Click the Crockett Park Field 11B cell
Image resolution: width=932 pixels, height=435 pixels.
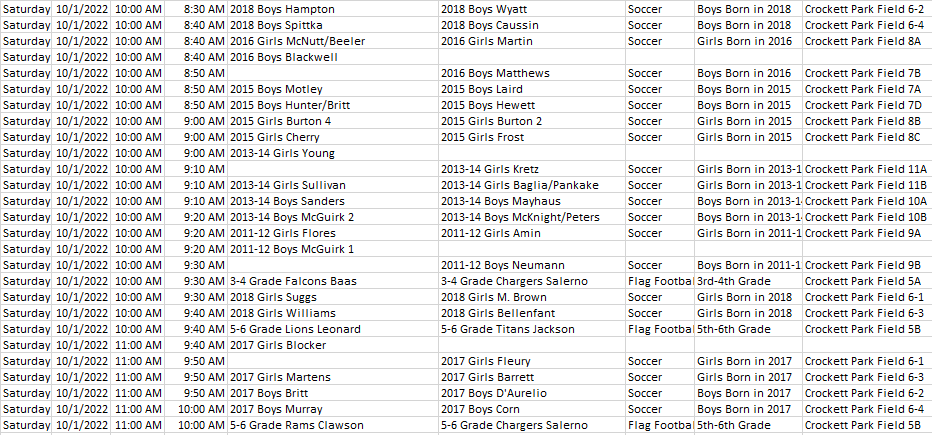865,185
